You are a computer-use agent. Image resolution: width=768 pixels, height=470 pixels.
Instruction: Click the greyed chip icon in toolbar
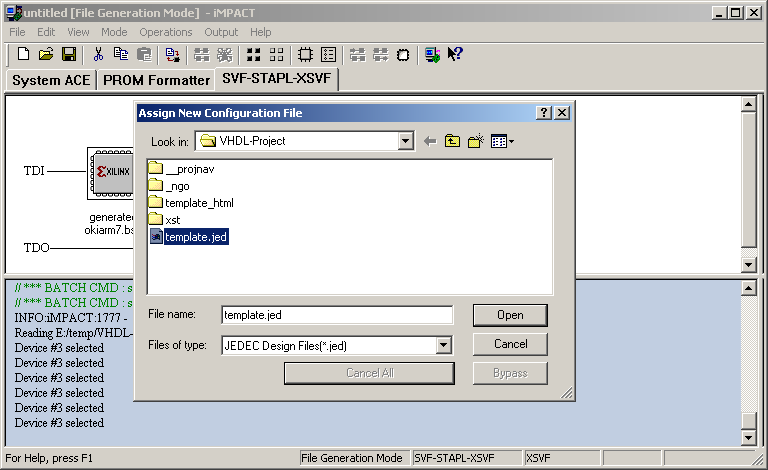403,54
